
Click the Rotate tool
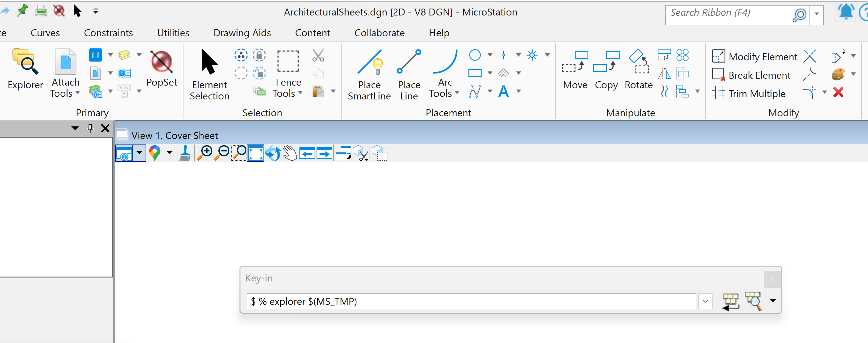(638, 70)
